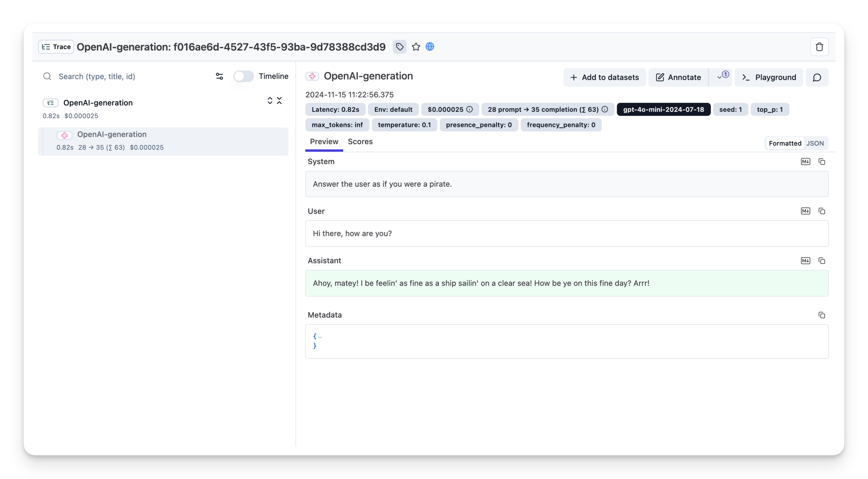868x479 pixels.
Task: Copy the Metadata JSON
Action: pyautogui.click(x=821, y=315)
